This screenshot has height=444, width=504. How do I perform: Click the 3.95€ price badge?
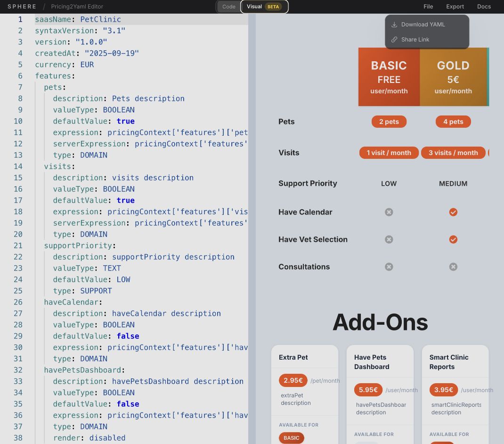(x=444, y=390)
